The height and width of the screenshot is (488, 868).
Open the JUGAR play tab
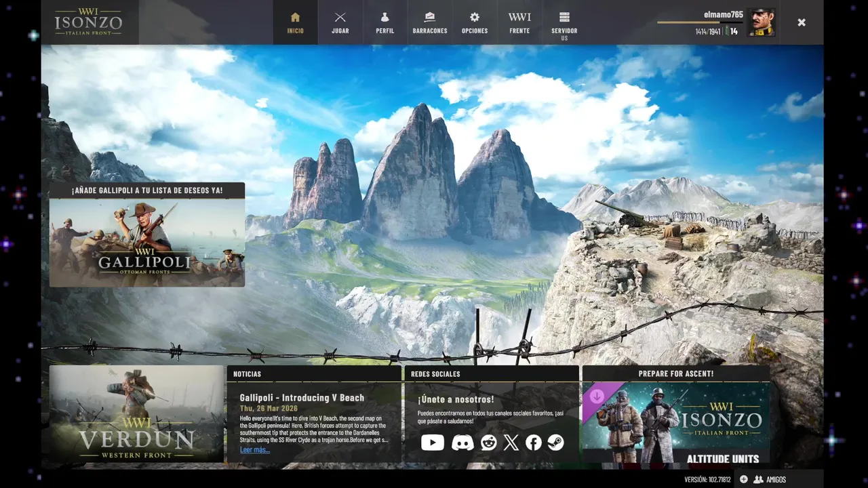coord(340,22)
